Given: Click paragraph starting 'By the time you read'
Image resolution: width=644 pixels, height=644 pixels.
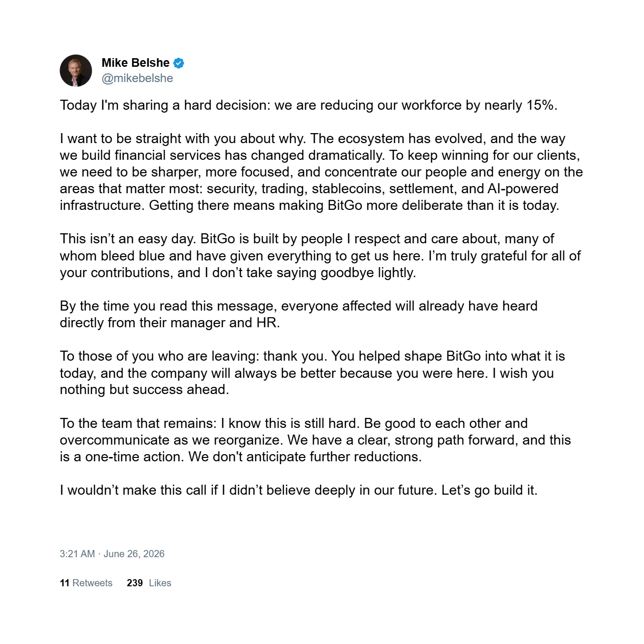Looking at the screenshot, I should click(x=299, y=314).
